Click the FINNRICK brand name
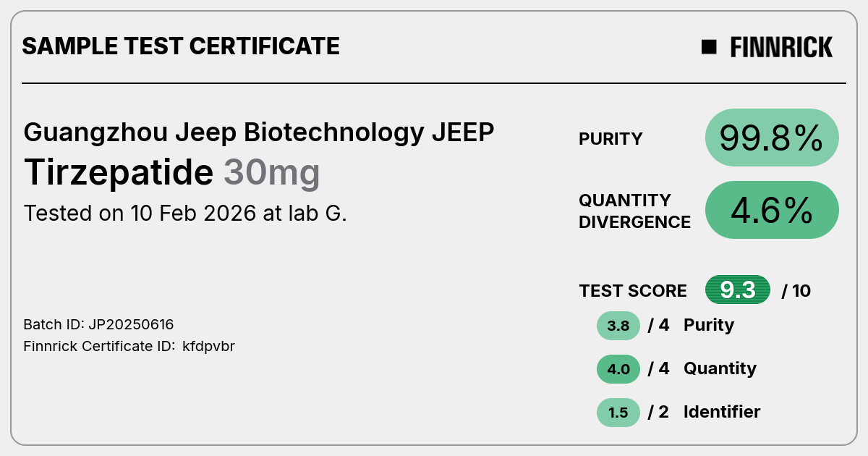Screen dimensions: 868x456 781,47
